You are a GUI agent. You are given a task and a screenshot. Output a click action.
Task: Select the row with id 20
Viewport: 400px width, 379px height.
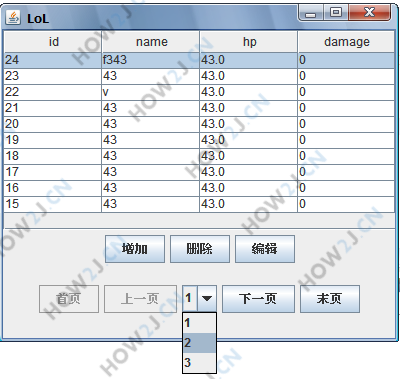(x=199, y=124)
